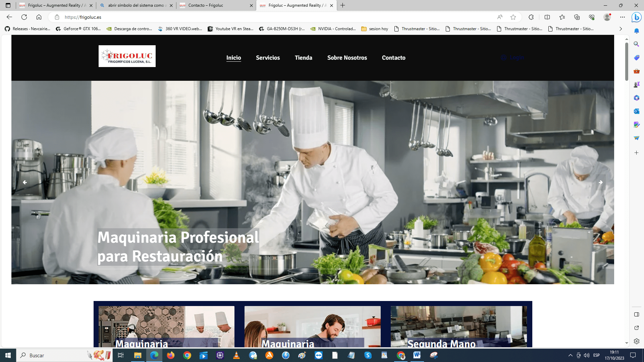
Task: Toggle split screen view icon
Action: (547, 17)
